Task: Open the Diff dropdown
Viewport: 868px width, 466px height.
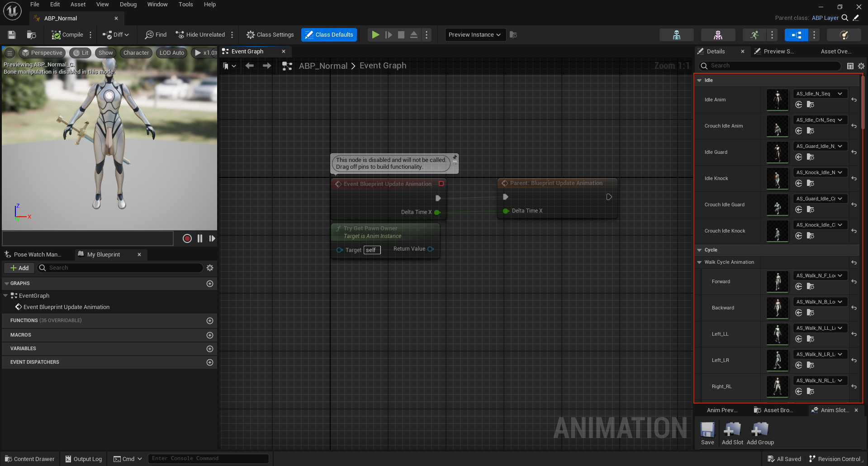Action: 116,35
